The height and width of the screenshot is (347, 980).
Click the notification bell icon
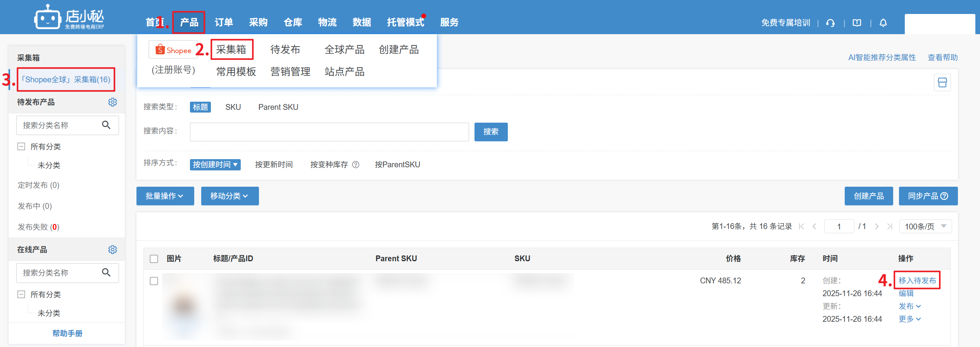883,23
